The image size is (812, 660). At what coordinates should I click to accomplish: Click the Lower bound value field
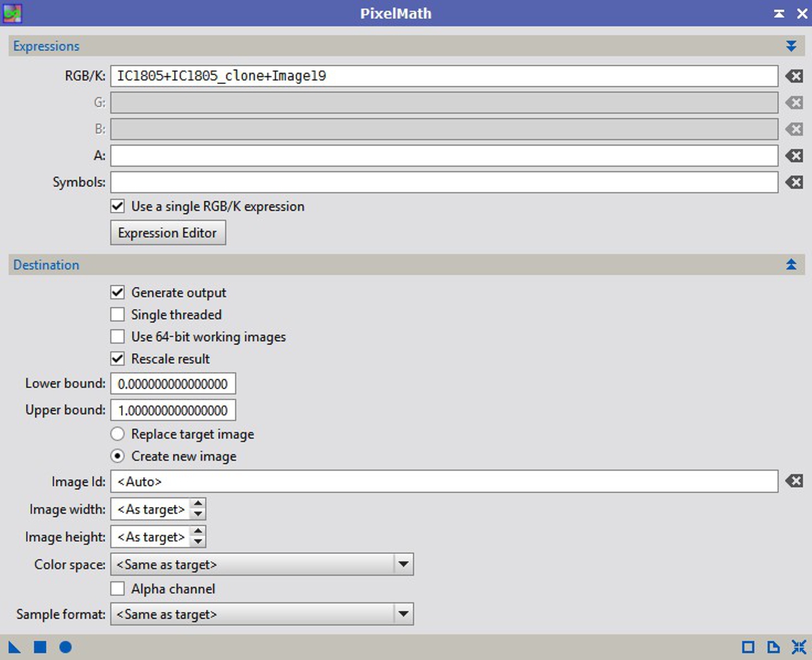[173, 384]
